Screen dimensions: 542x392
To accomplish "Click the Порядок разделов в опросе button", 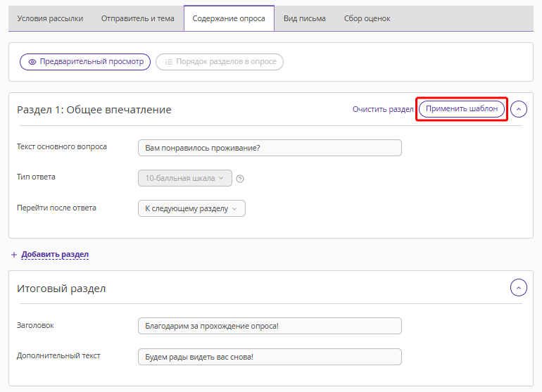I will tap(220, 62).
